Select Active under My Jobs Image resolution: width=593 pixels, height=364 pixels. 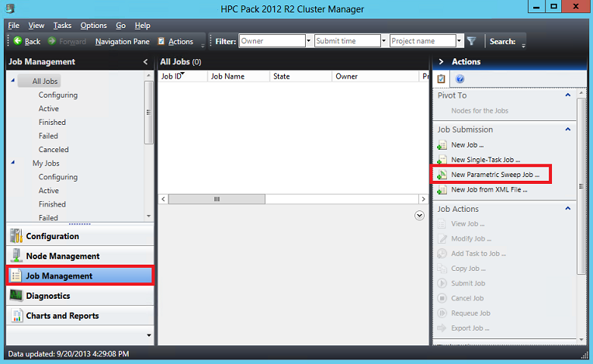[x=48, y=190]
